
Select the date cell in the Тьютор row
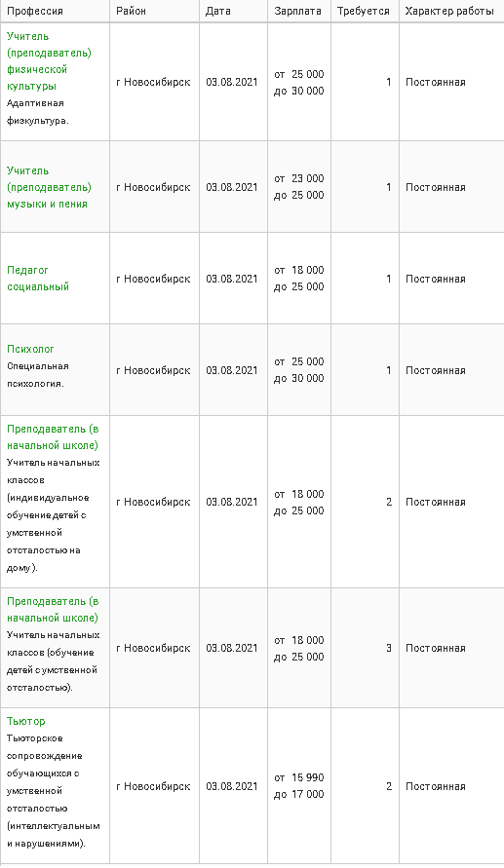click(233, 785)
